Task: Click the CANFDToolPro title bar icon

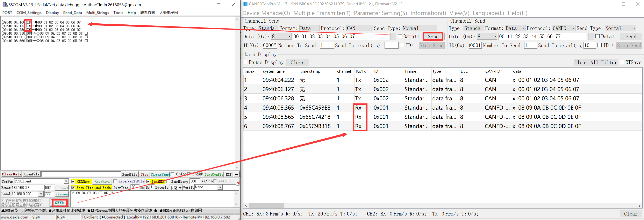Action: [x=245, y=4]
